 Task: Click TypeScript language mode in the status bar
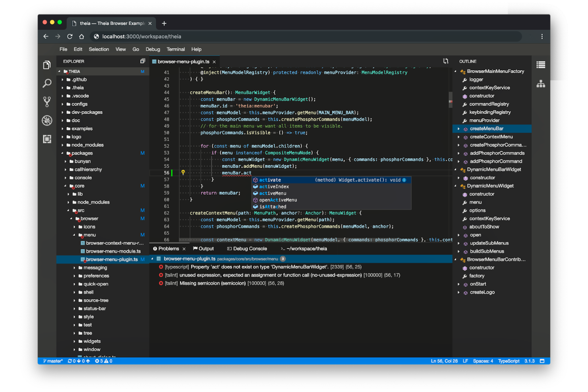click(x=509, y=361)
